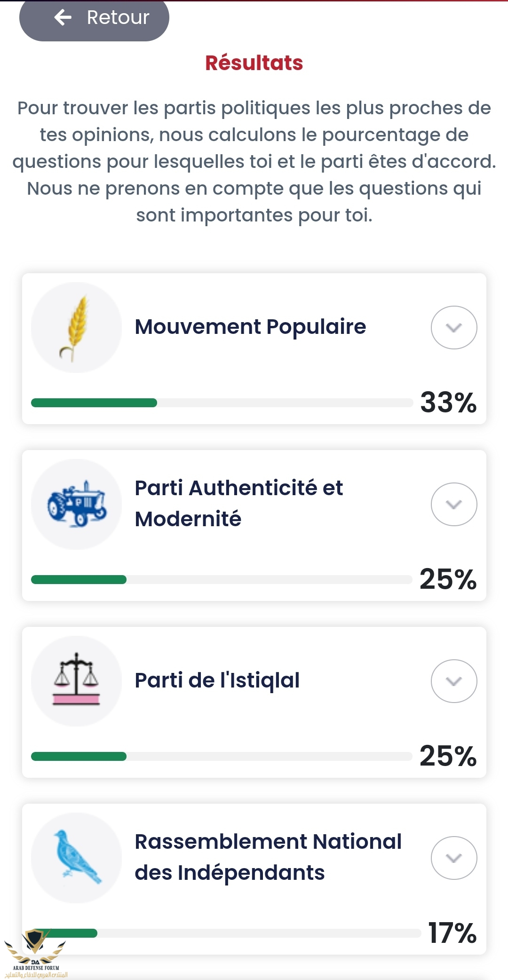Open Parti Authenticité et Modernité title
508x980 pixels.
[239, 503]
